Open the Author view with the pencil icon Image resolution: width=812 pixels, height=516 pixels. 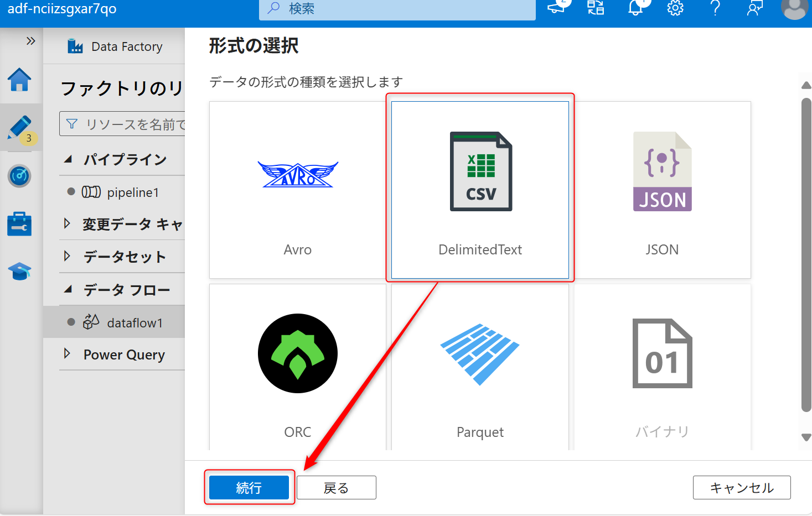coord(20,128)
